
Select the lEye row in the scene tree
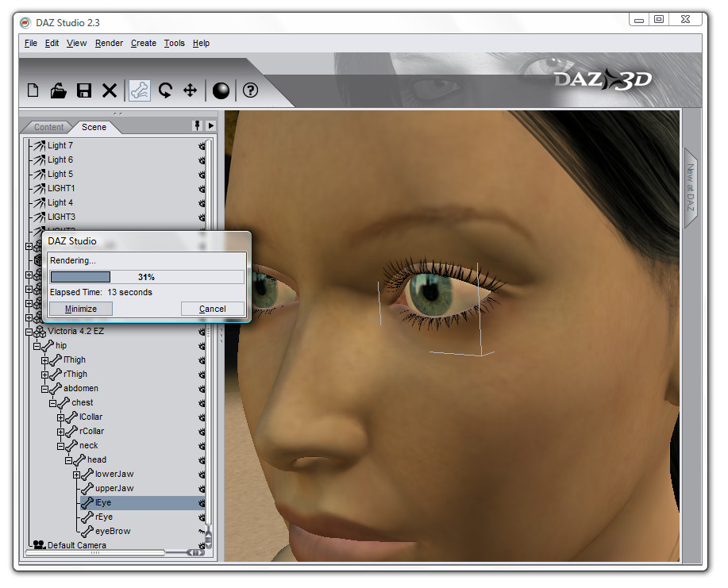point(142,503)
